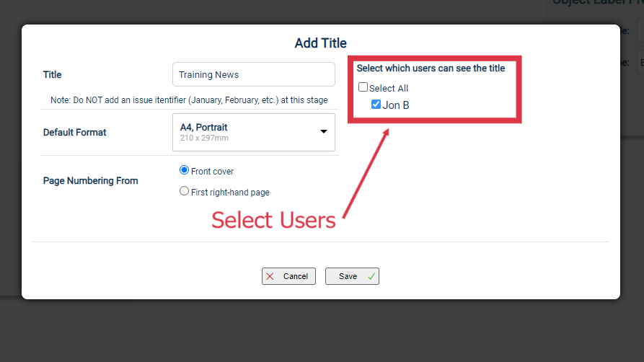Click the Front cover label text
This screenshot has width=644, height=362.
tap(212, 172)
